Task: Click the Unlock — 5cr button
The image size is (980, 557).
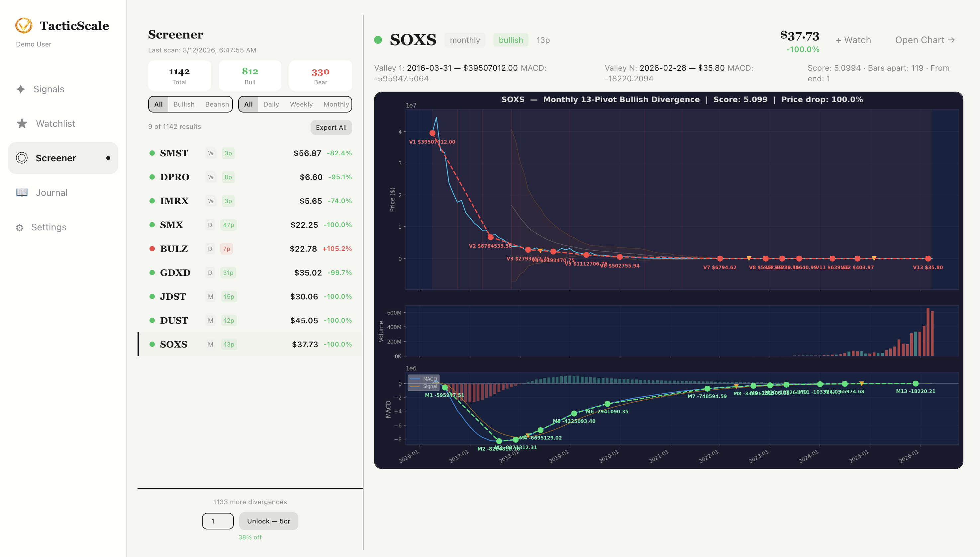Action: pyautogui.click(x=268, y=521)
